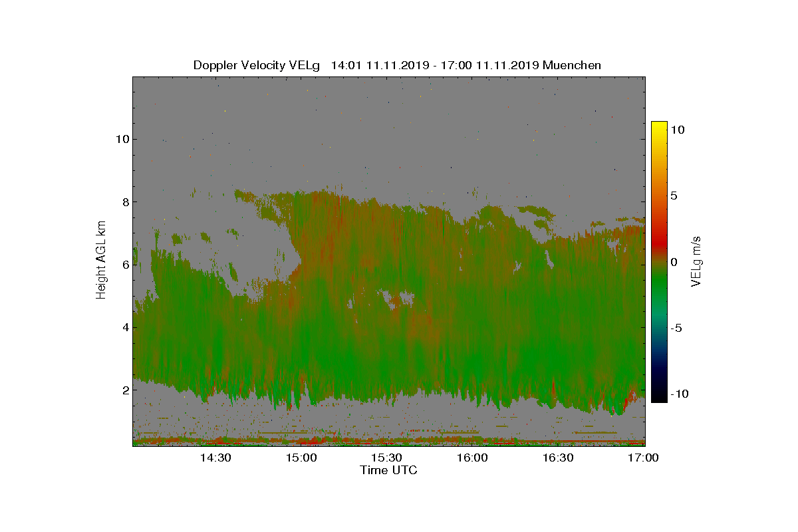
Task: Click the colorbar value -5 label
Action: tap(676, 328)
